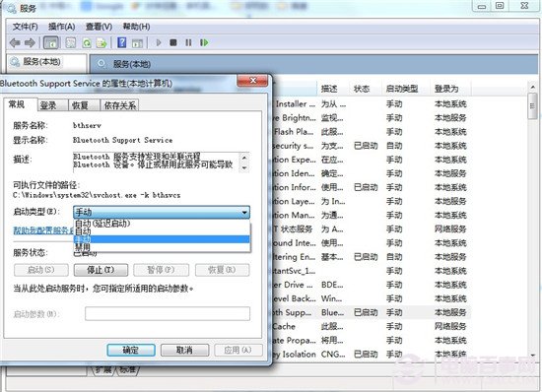The image size is (542, 392).
Task: Select the 'tantSvc_1...' service row
Action: pyautogui.click(x=372, y=271)
